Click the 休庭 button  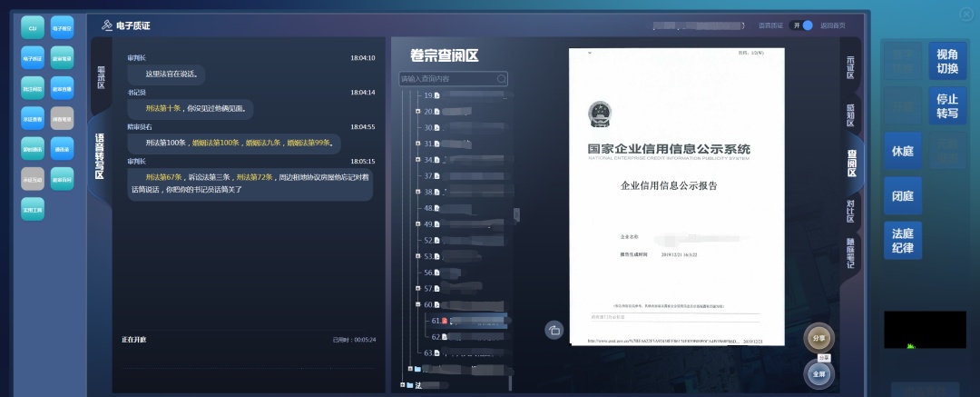(x=903, y=151)
